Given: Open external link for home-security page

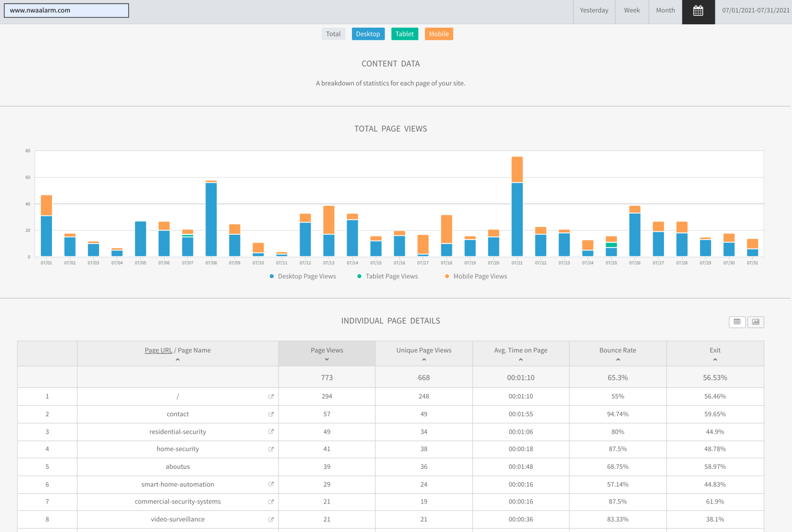Looking at the screenshot, I should 271,449.
